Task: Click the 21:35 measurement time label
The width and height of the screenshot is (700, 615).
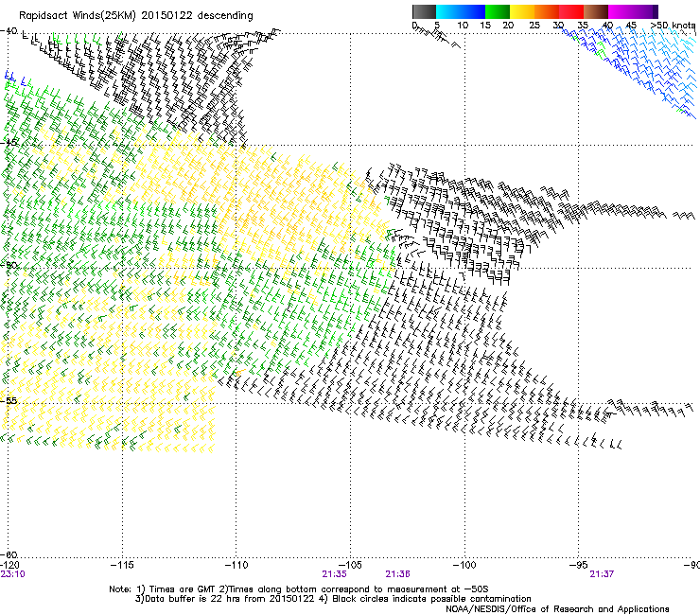Action: pos(334,574)
